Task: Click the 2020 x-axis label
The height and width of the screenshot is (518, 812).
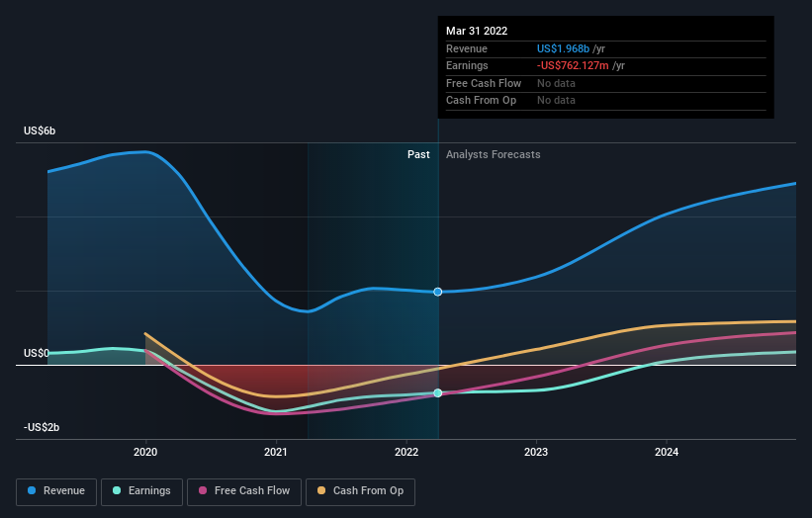Action: coord(145,452)
